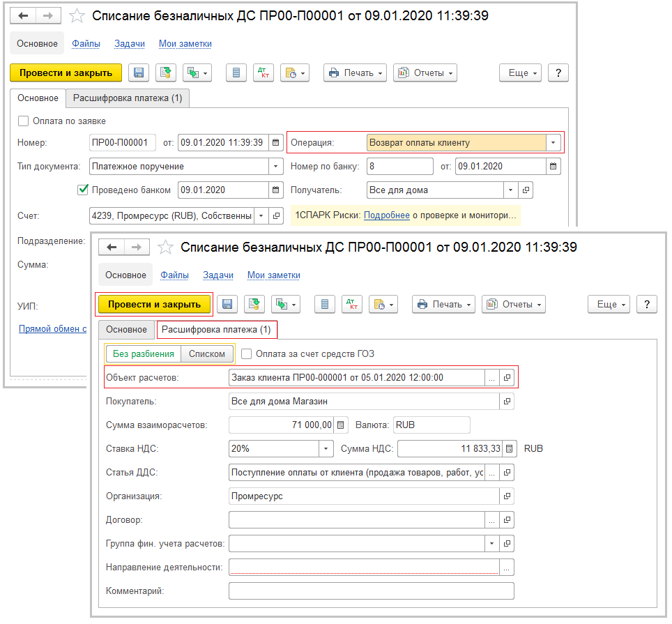672x624 pixels.
Task: Expand the Тип документа dropdown
Action: 276,167
